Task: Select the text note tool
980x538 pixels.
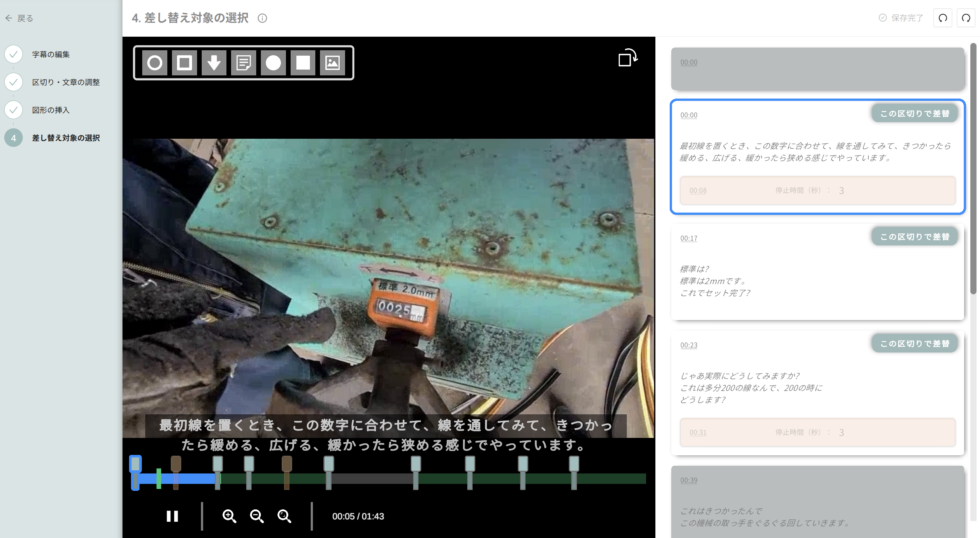Action: (x=243, y=63)
